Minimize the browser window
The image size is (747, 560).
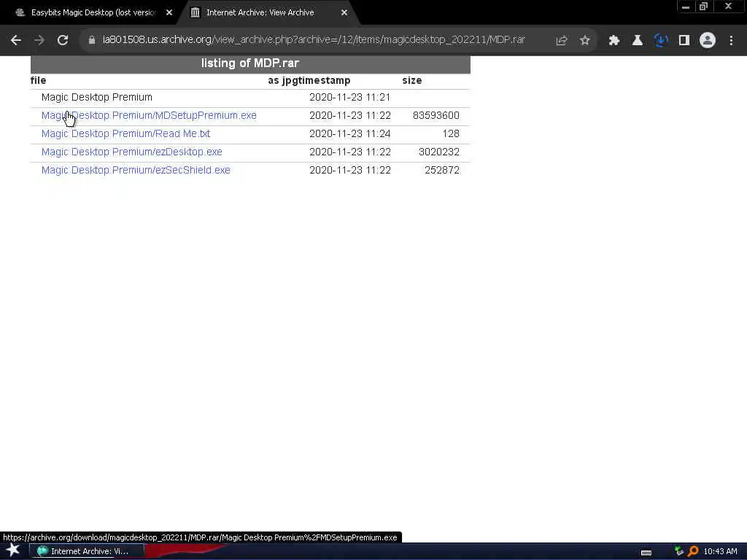click(x=686, y=7)
